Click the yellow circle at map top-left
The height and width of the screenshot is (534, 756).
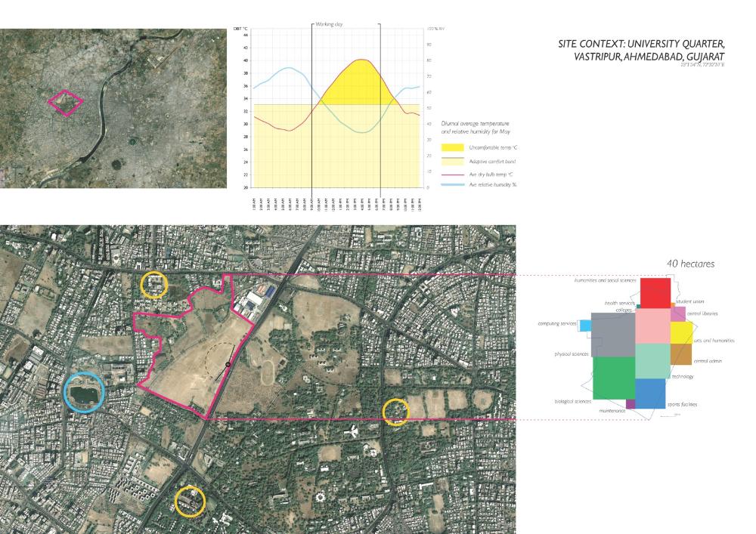point(154,285)
